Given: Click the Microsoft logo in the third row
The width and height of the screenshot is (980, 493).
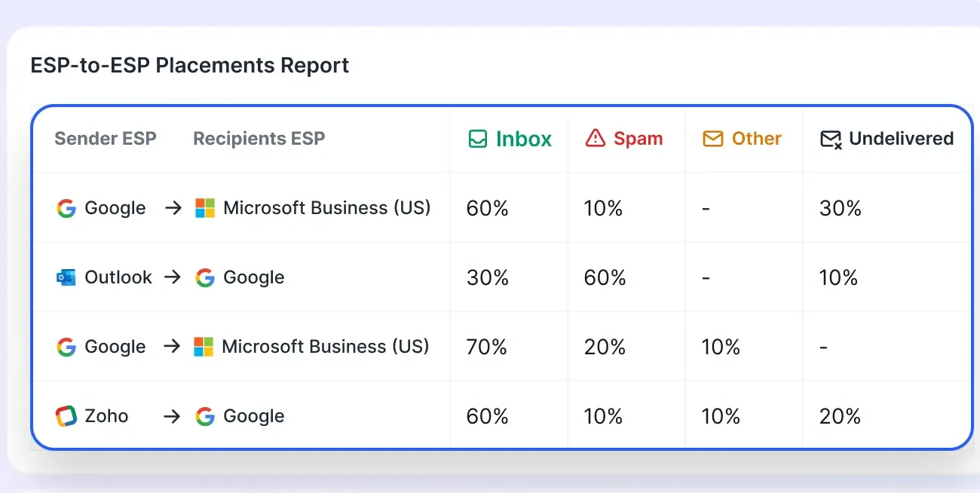Looking at the screenshot, I should tap(203, 347).
